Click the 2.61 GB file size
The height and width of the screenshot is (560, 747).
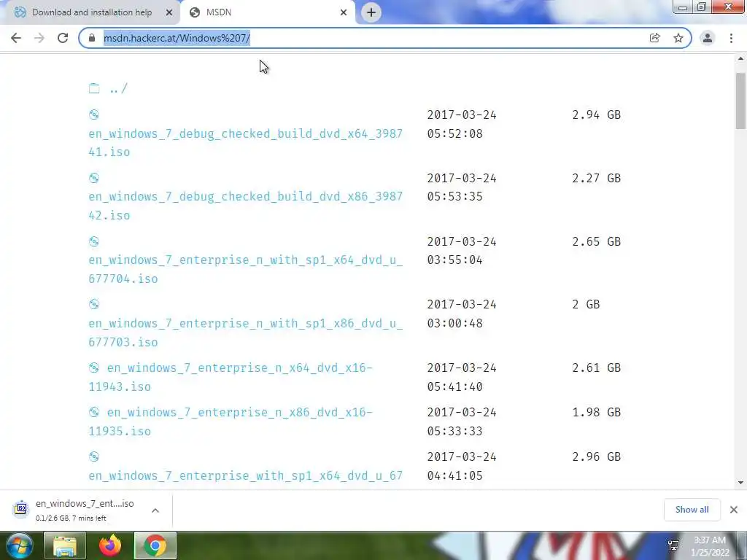point(597,367)
